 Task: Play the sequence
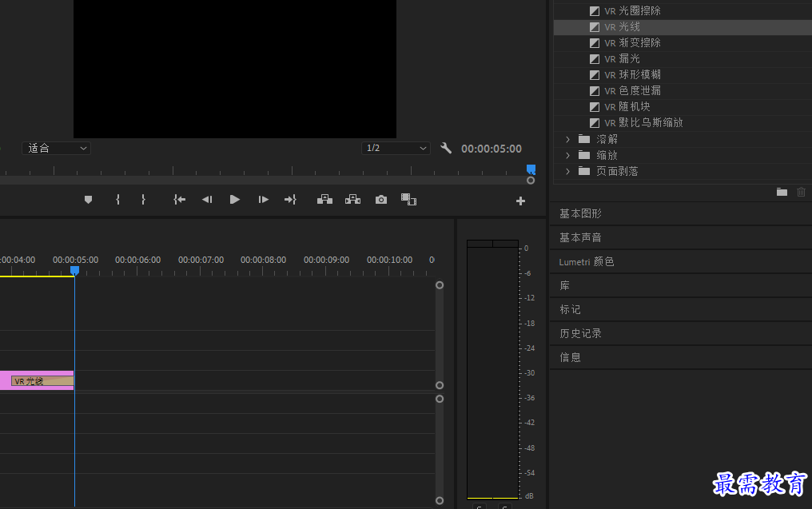235,199
